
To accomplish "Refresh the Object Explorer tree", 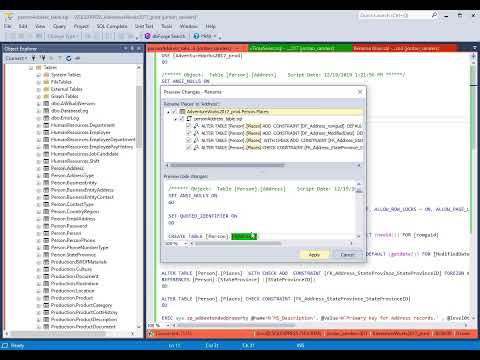I will click(68, 58).
